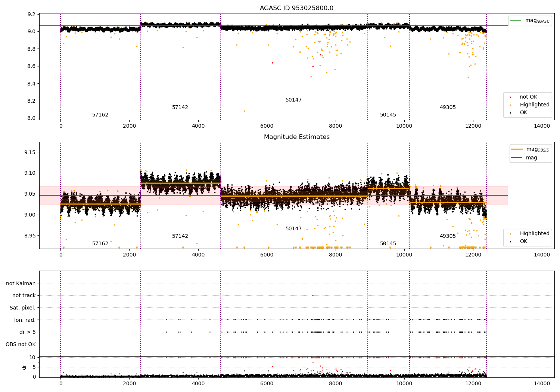Screen dimensions: 560x392
Task: Click the green line sample in top legend
Action: 516,21
